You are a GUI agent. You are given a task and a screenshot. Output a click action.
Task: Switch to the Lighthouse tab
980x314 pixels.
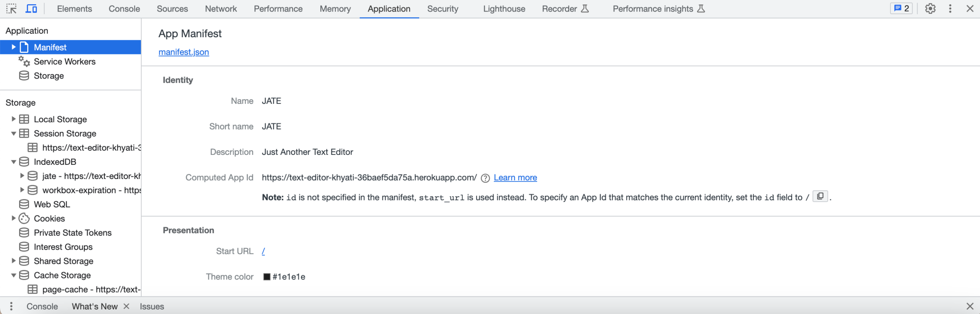[x=504, y=9]
